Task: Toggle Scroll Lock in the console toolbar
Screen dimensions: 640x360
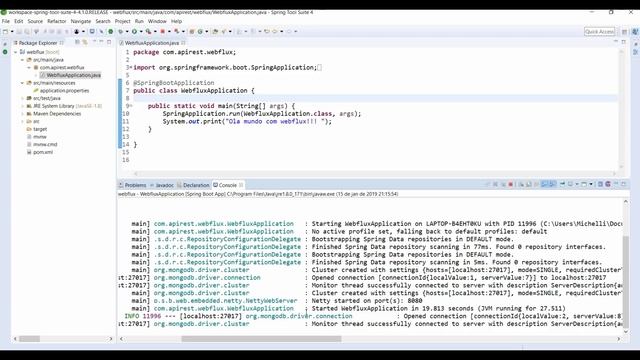Action: (528, 184)
